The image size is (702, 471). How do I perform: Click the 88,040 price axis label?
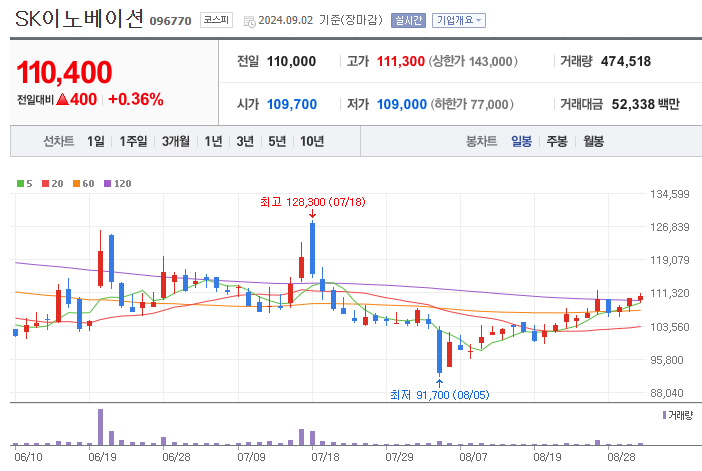tap(667, 393)
